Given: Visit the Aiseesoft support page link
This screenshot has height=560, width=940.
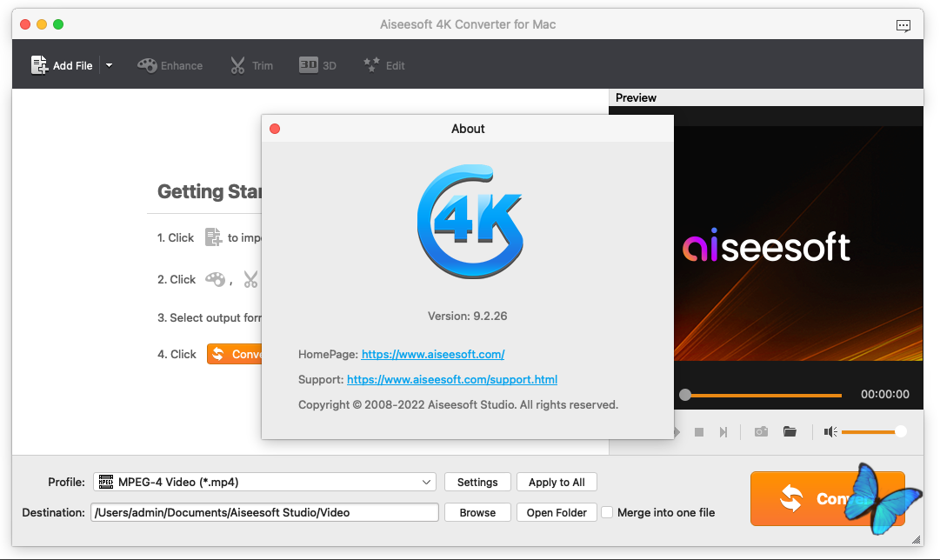Looking at the screenshot, I should 451,379.
